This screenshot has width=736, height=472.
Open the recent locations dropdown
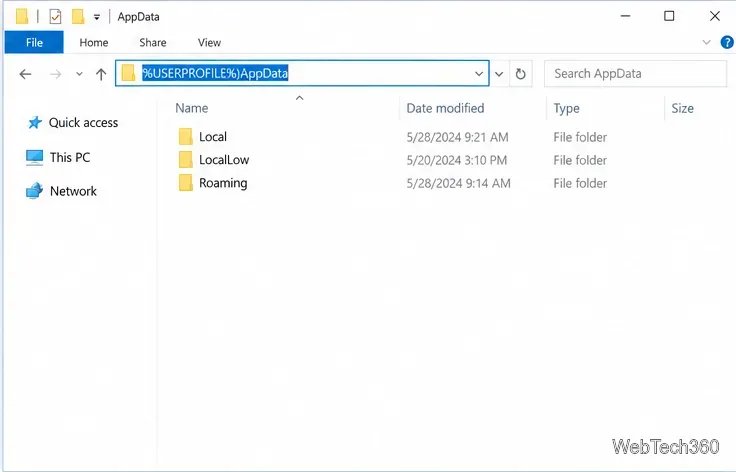point(79,74)
